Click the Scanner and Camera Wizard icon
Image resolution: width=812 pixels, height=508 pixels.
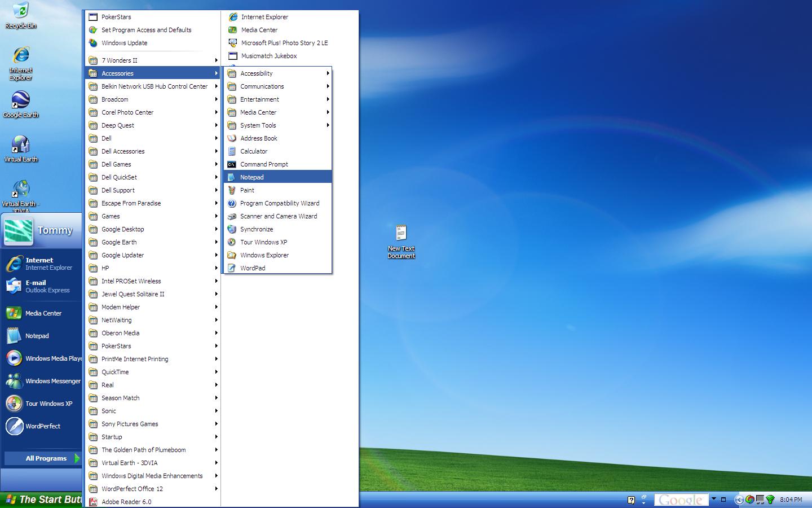(x=232, y=216)
